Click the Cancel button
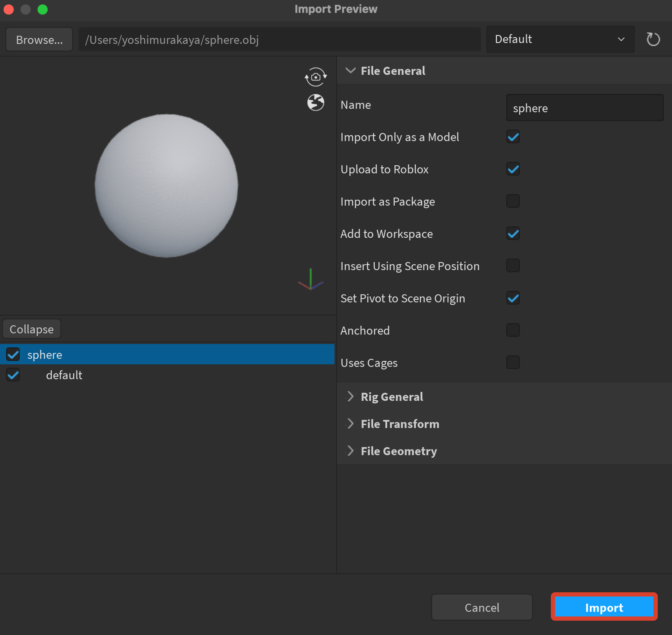Screen dimensions: 672x635 tap(482, 607)
